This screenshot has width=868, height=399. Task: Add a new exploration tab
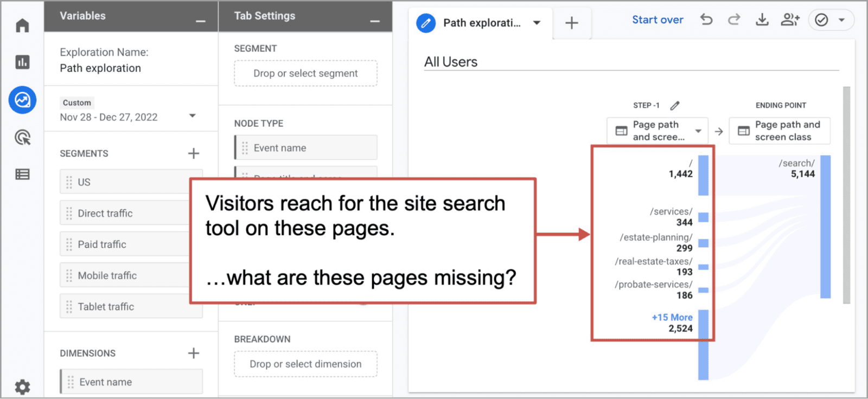[x=572, y=23]
